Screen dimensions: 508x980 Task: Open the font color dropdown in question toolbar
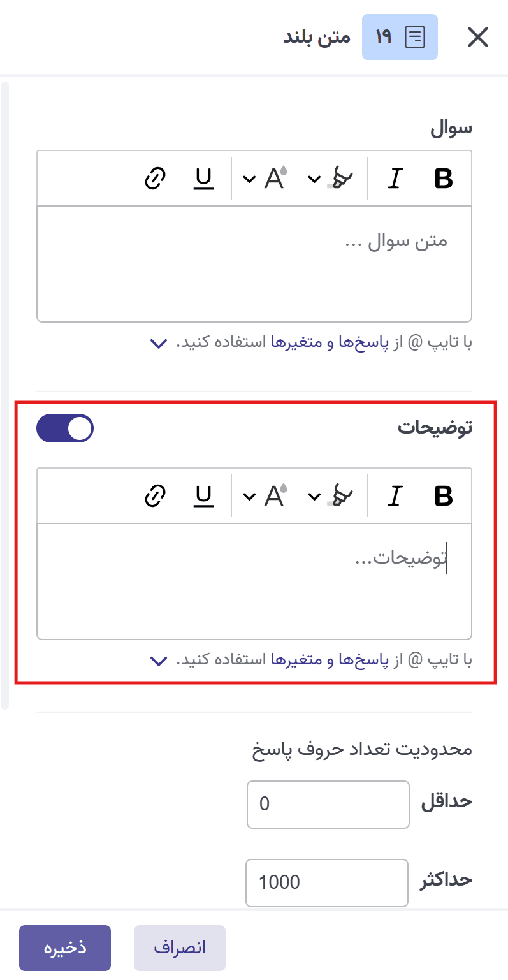click(249, 179)
